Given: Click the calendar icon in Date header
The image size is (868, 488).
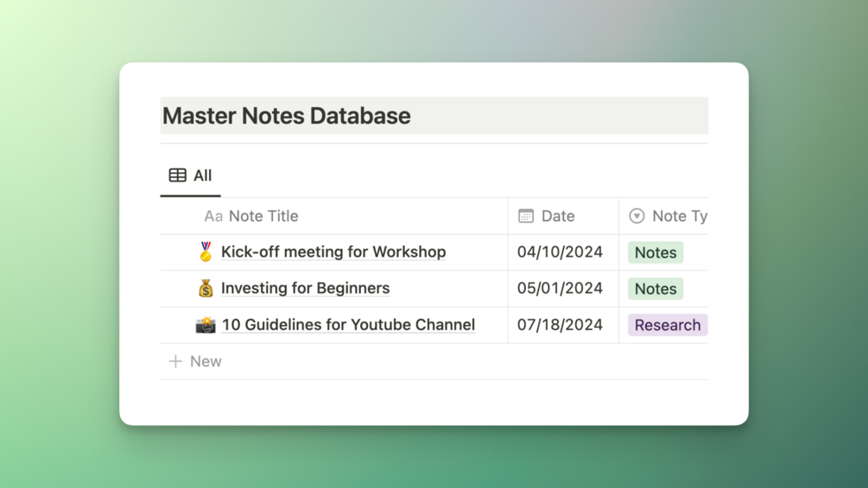Looking at the screenshot, I should (x=526, y=216).
